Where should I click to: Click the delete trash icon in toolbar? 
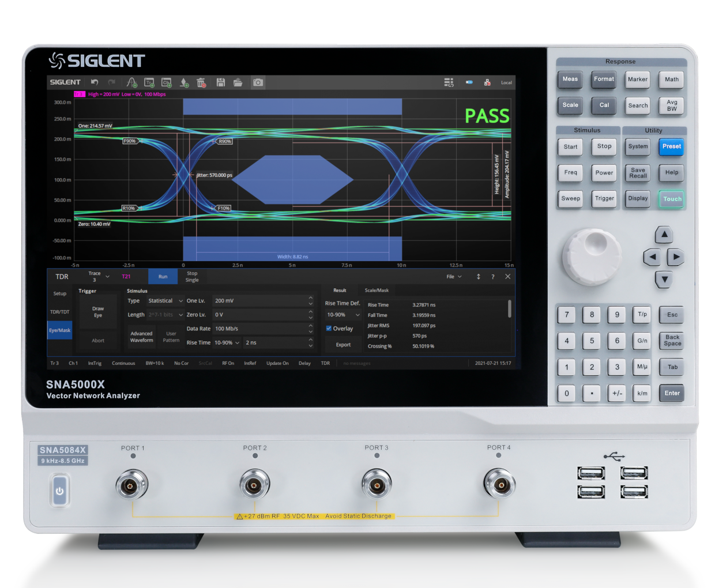click(x=201, y=82)
